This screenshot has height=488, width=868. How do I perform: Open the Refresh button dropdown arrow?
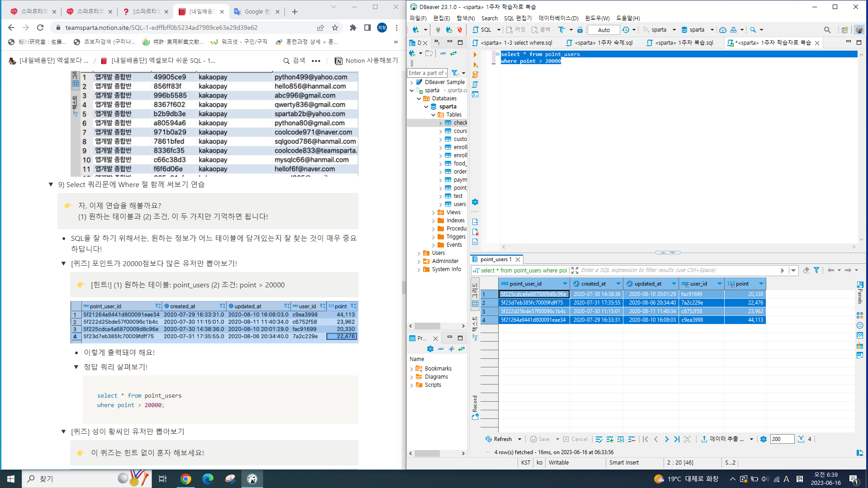pyautogui.click(x=519, y=439)
